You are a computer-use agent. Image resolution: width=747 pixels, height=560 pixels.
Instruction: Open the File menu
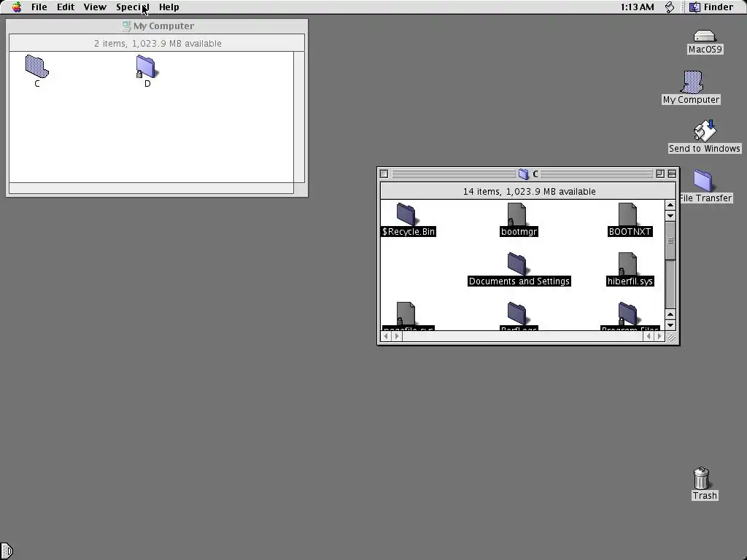coord(39,7)
